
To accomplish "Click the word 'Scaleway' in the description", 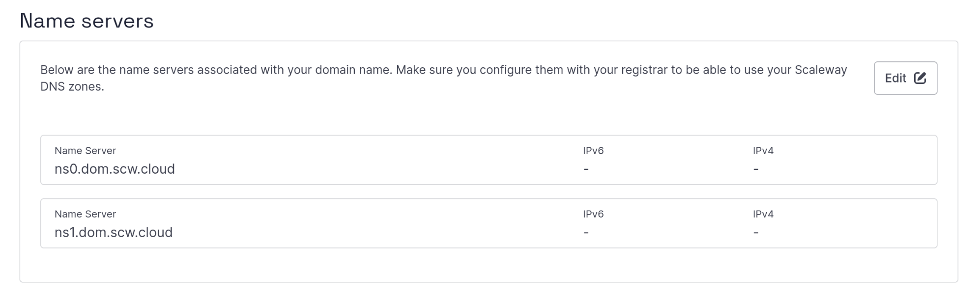I will point(821,70).
